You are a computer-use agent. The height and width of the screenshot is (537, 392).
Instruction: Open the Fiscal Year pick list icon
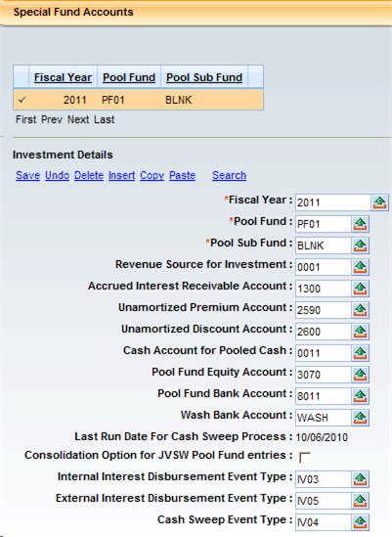tap(379, 202)
